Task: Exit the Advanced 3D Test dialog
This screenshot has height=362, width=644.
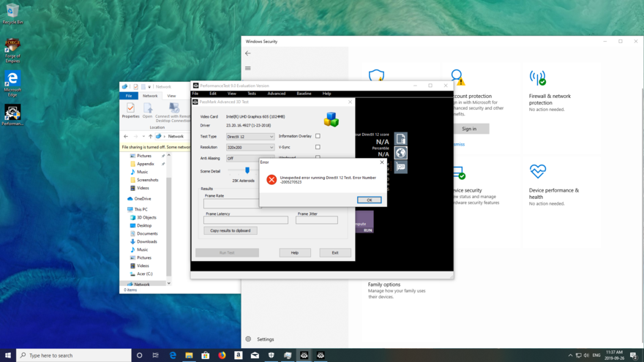Action: [335, 253]
